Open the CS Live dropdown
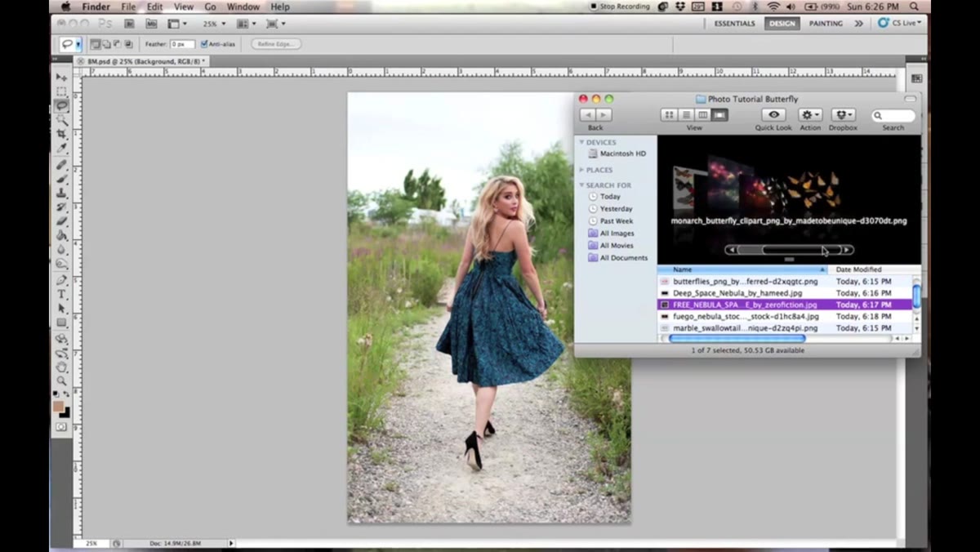980x552 pixels. [x=899, y=23]
